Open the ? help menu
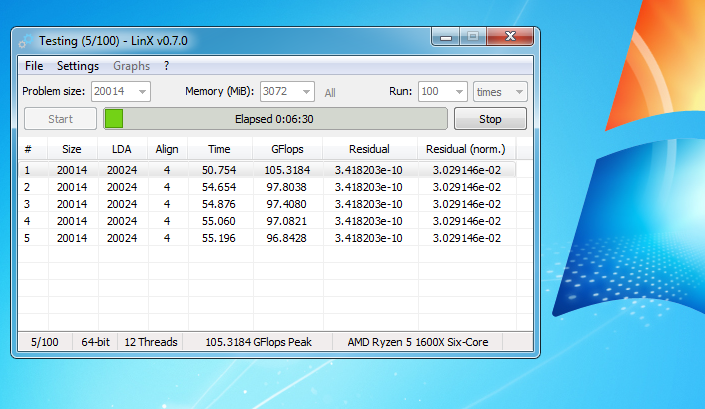This screenshot has width=705, height=409. coord(166,66)
